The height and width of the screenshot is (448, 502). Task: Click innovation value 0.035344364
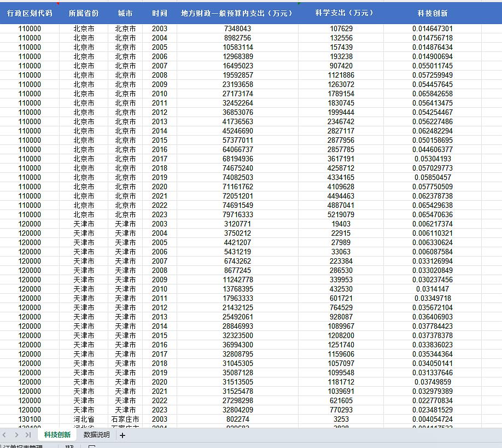[433, 353]
